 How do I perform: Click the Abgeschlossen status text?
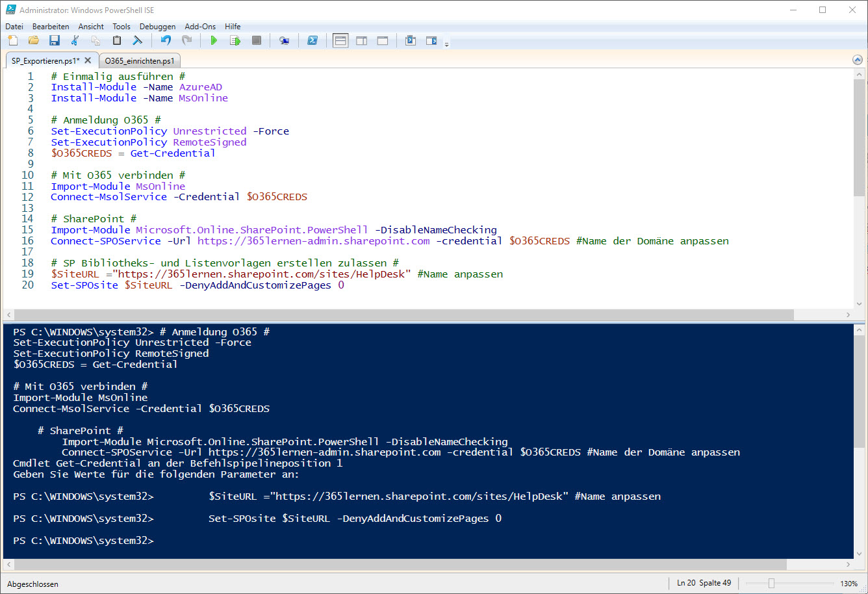32,584
